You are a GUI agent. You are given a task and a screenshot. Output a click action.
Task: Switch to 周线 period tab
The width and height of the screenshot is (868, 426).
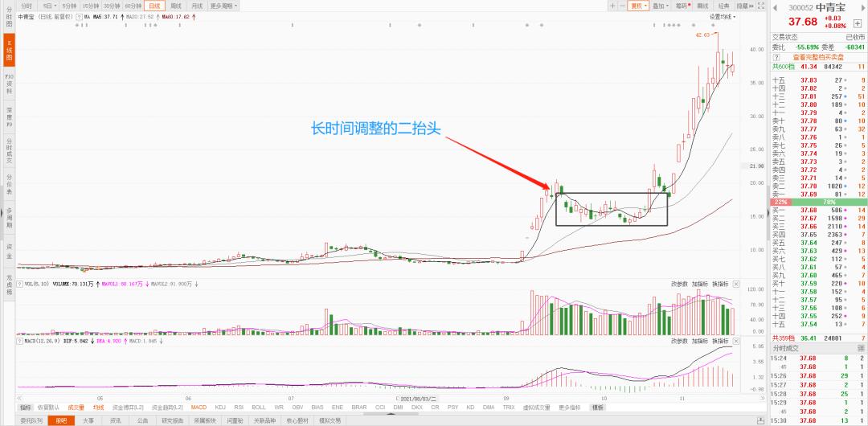point(175,6)
